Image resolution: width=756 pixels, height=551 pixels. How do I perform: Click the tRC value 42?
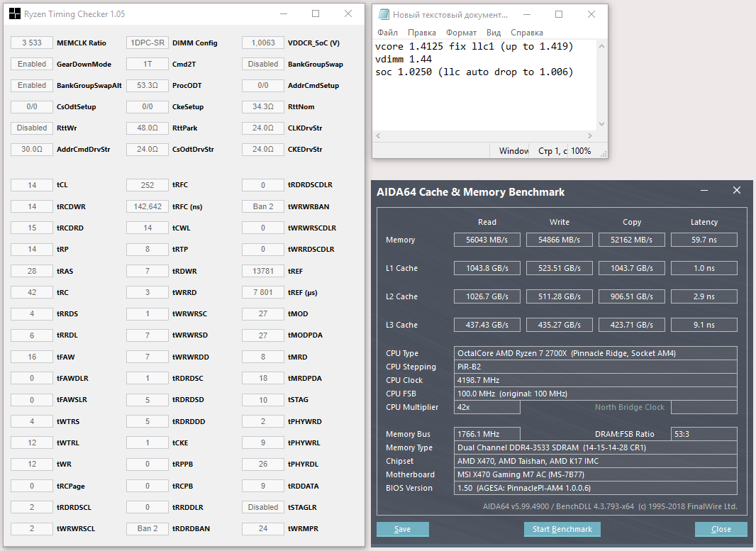point(32,292)
